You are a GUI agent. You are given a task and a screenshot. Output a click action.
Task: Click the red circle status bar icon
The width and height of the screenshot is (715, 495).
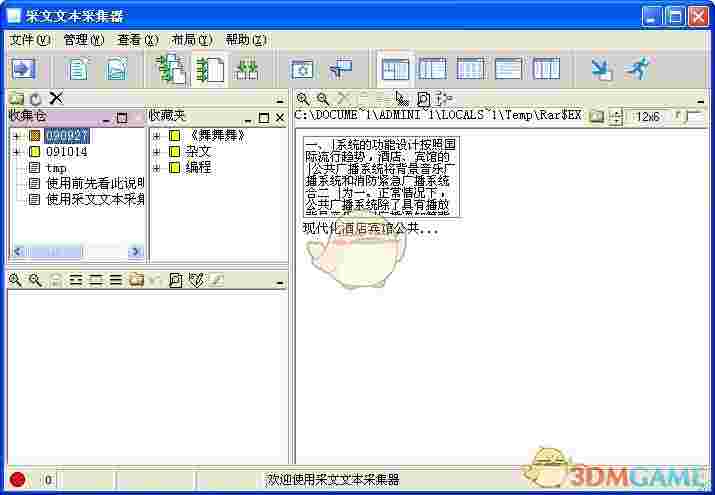[18, 480]
